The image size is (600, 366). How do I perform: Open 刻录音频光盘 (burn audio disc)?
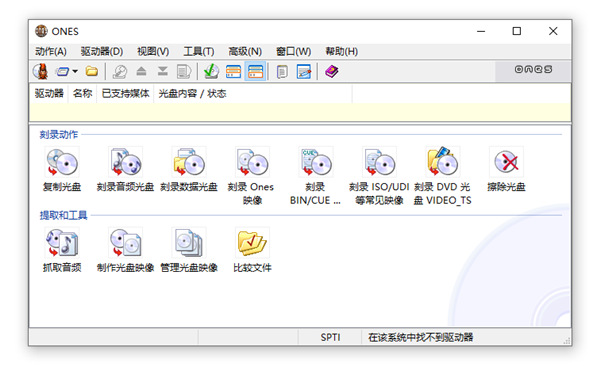pos(125,169)
